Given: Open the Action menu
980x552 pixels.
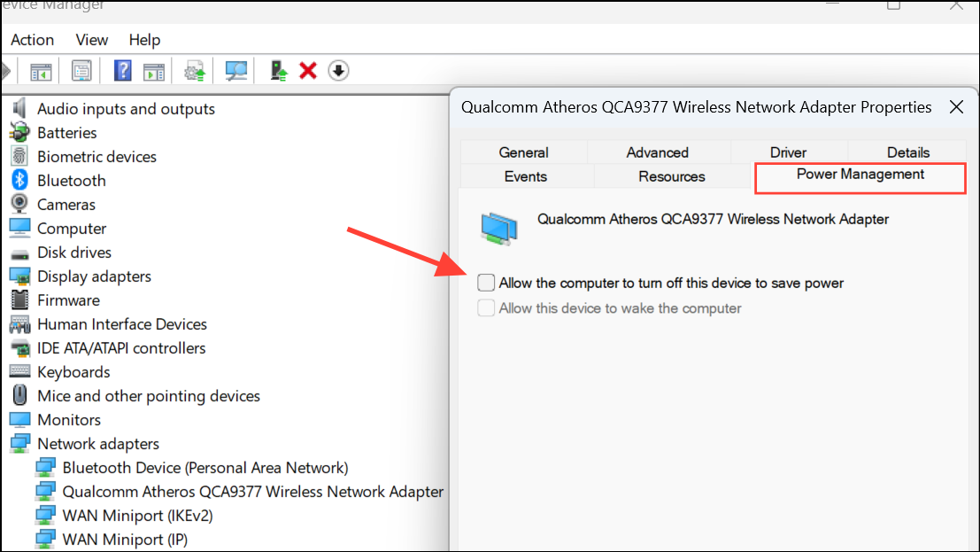Looking at the screenshot, I should click(x=32, y=40).
